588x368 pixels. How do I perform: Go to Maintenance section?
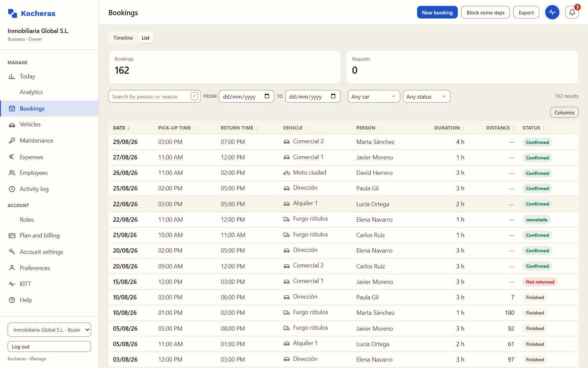coord(49,141)
